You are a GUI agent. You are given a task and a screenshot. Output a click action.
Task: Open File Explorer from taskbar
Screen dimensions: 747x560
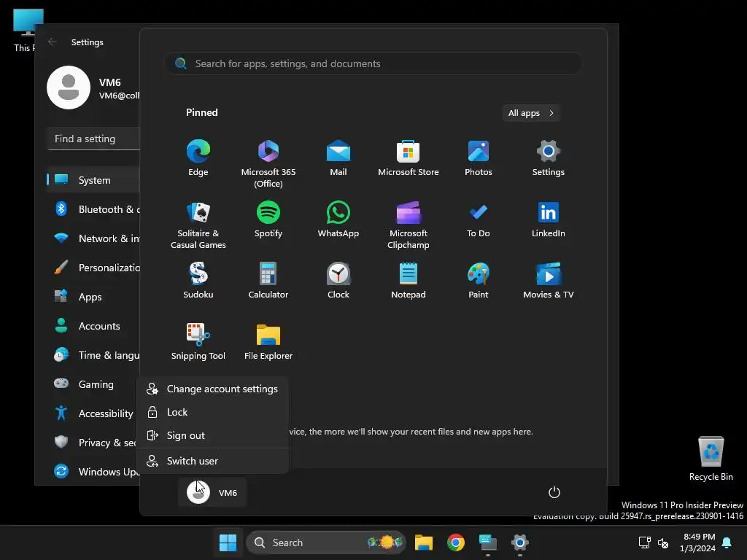click(x=424, y=542)
